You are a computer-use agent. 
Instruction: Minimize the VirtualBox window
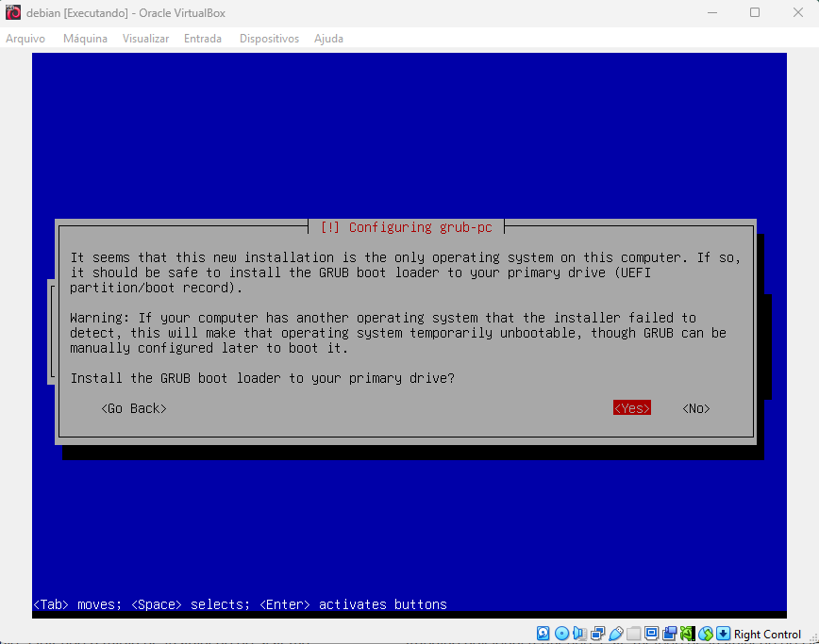[x=712, y=12]
